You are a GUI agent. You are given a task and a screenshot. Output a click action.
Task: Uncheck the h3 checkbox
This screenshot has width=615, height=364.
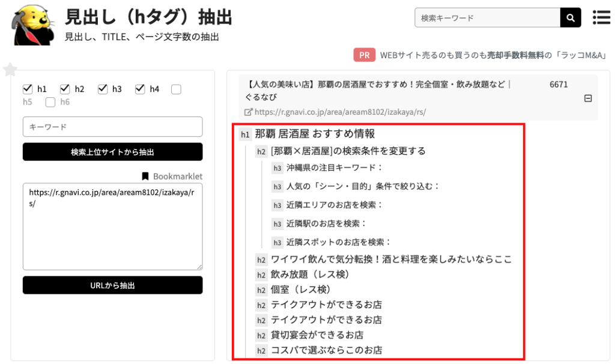coord(103,89)
